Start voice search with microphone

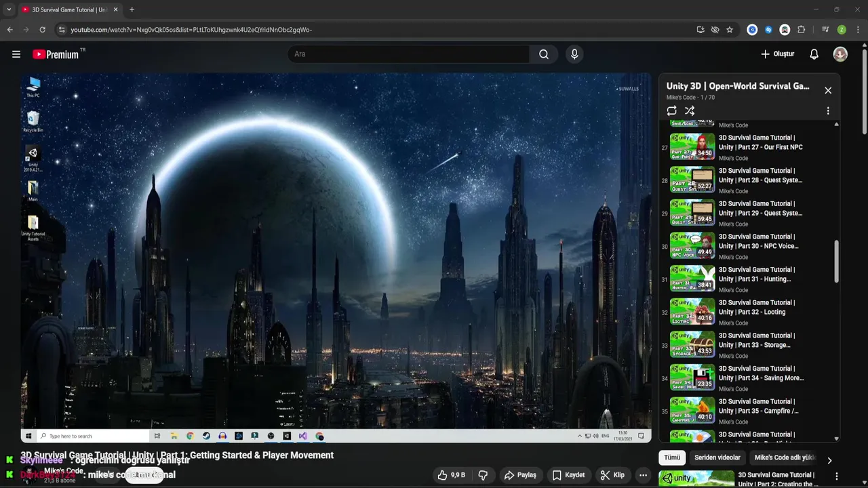point(574,54)
